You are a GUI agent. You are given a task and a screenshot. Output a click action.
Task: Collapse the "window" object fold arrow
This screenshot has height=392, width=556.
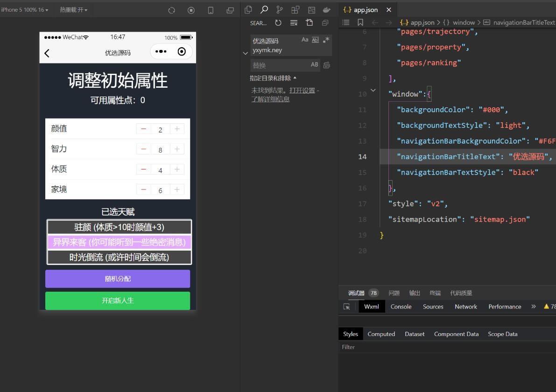(x=373, y=90)
